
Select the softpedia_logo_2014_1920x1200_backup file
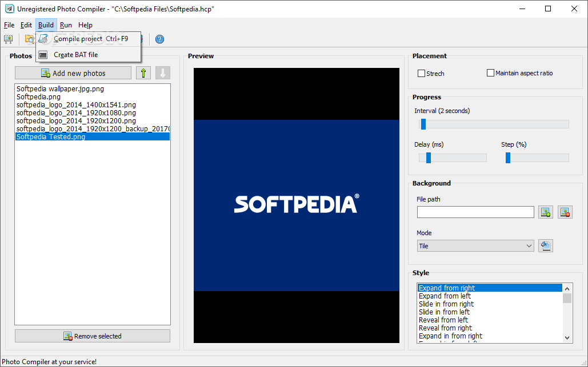click(x=93, y=129)
